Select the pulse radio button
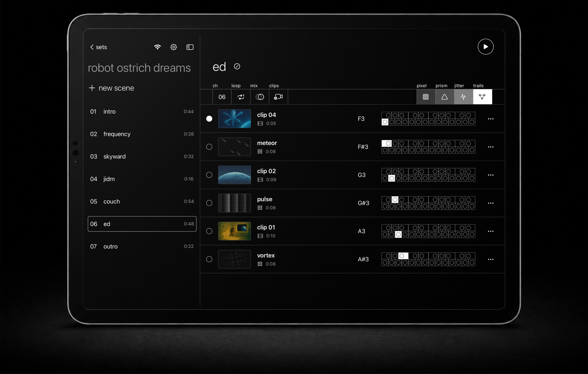 pos(209,203)
